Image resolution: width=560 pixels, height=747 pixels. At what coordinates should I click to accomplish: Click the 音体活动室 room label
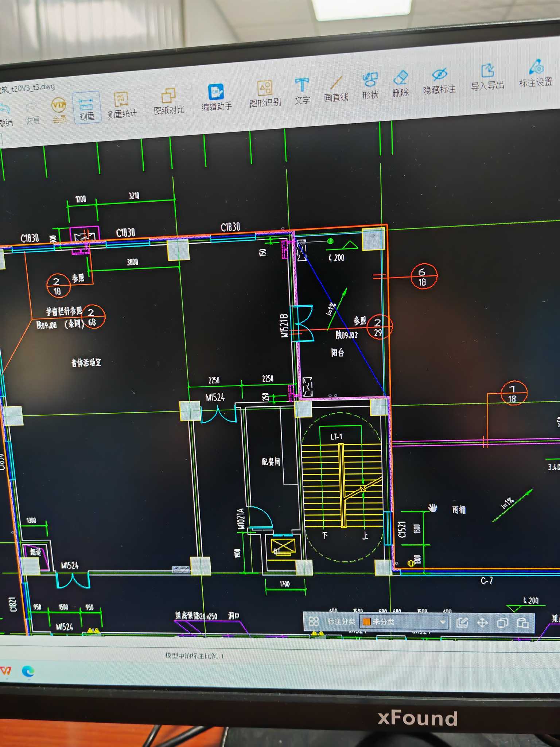tap(86, 363)
